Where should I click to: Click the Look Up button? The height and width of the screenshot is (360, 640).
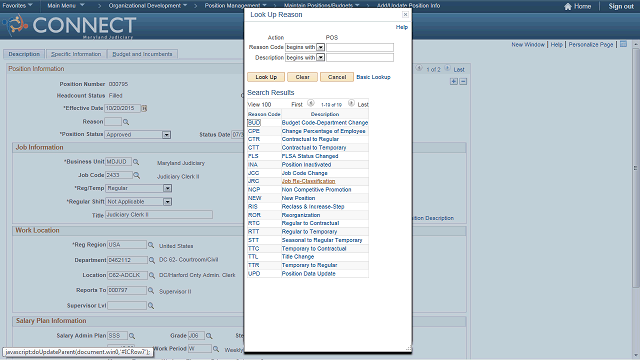266,77
